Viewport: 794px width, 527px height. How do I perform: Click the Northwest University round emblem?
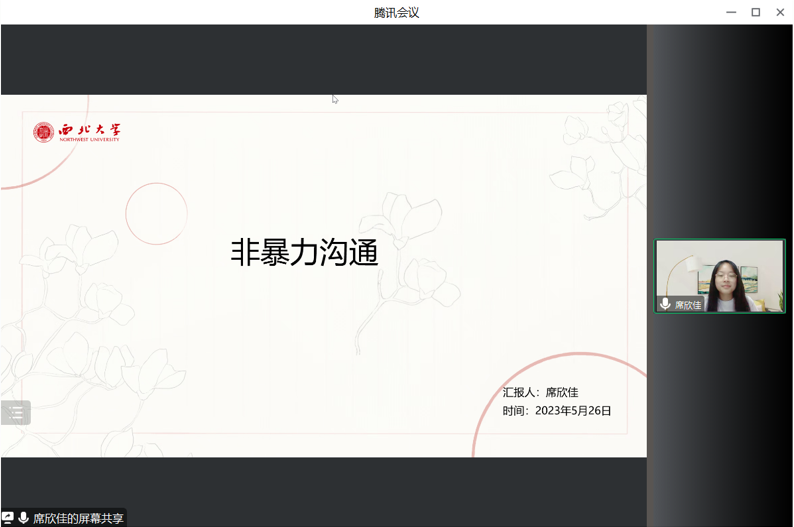[43, 132]
